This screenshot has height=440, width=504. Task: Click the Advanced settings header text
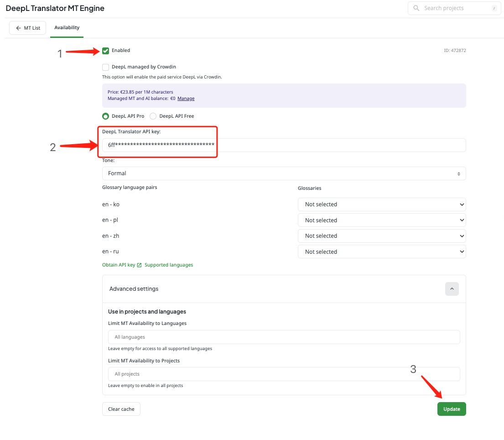coord(134,289)
